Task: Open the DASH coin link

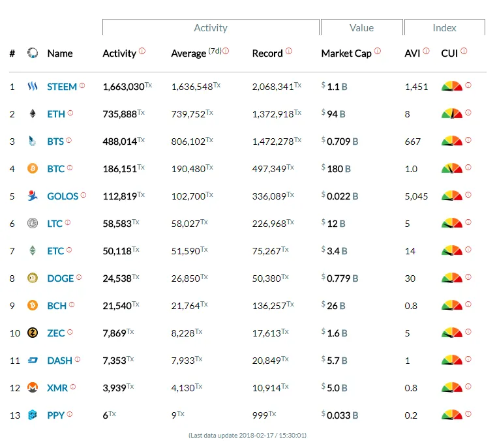Action: coord(59,361)
